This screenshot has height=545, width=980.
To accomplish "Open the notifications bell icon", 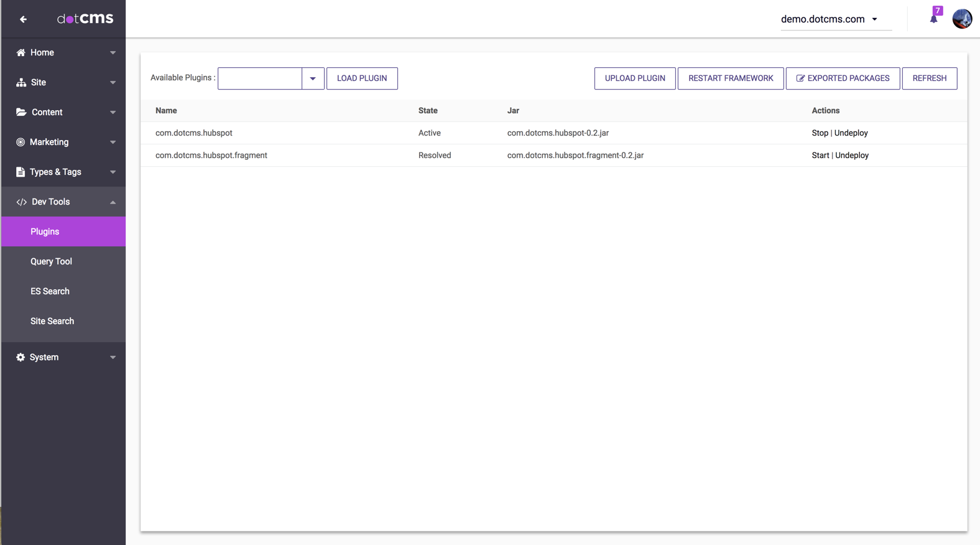I will click(933, 19).
